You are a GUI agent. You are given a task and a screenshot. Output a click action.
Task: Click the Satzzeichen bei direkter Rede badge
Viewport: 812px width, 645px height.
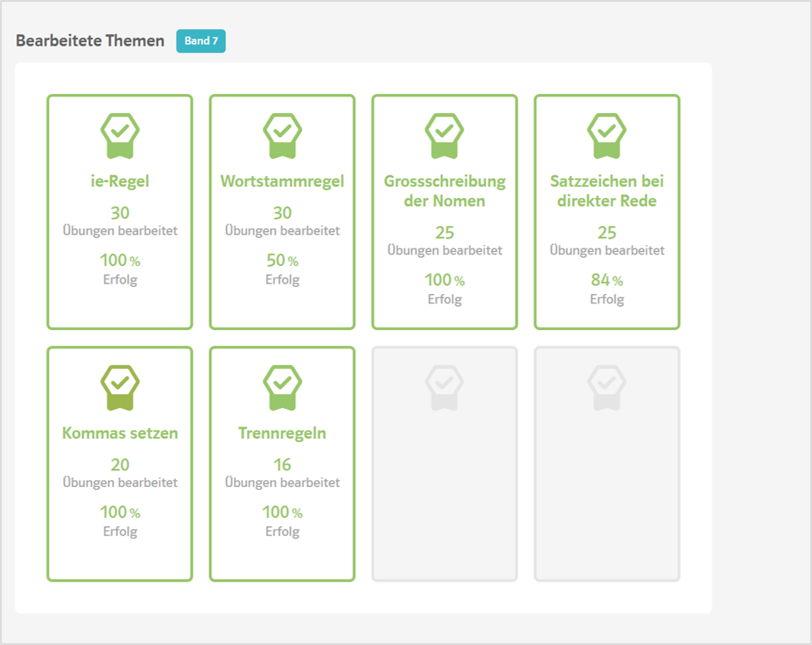[607, 135]
